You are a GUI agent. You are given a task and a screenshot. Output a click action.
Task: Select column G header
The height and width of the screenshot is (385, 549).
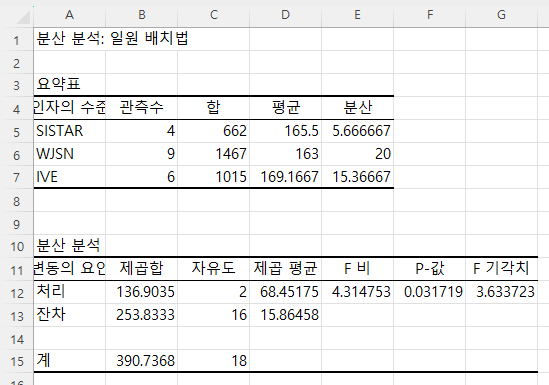coord(501,16)
